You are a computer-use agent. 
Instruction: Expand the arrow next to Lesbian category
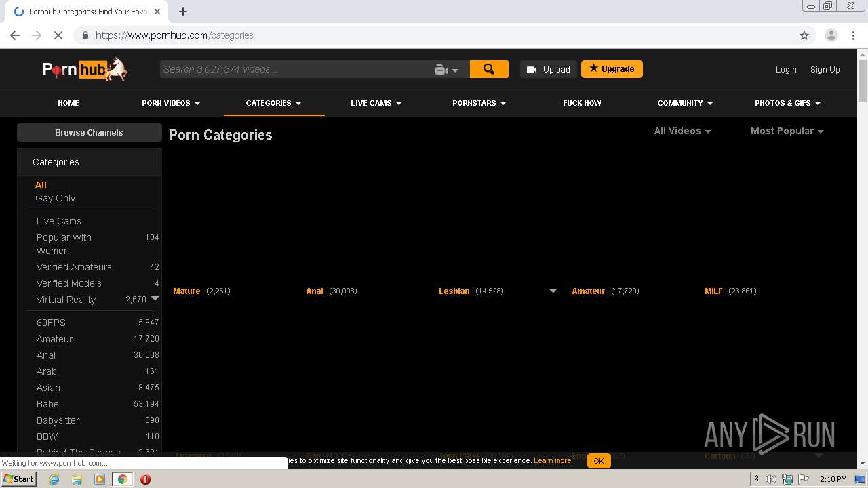pos(553,291)
